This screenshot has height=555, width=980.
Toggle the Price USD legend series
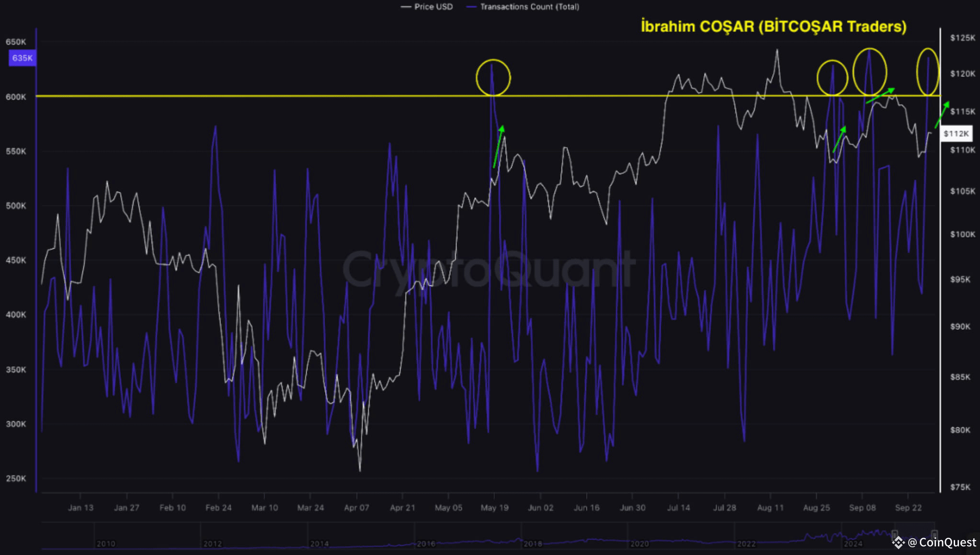click(x=433, y=7)
